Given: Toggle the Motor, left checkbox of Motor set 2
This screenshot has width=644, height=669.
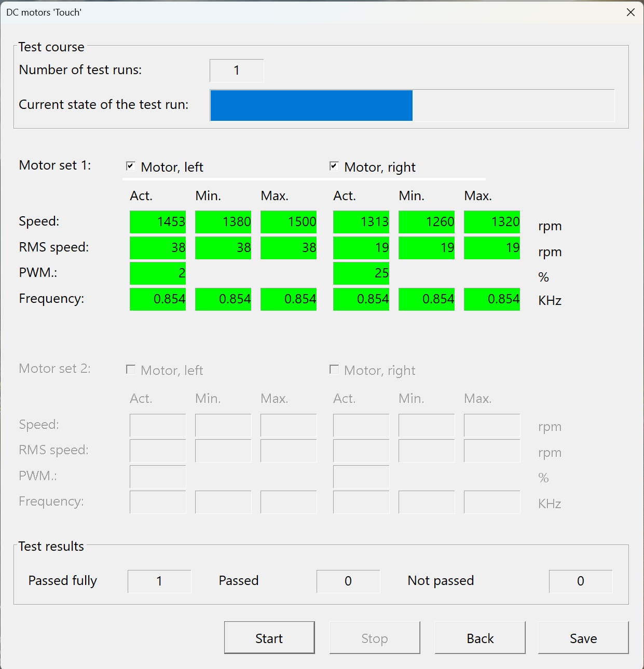Looking at the screenshot, I should [x=131, y=369].
